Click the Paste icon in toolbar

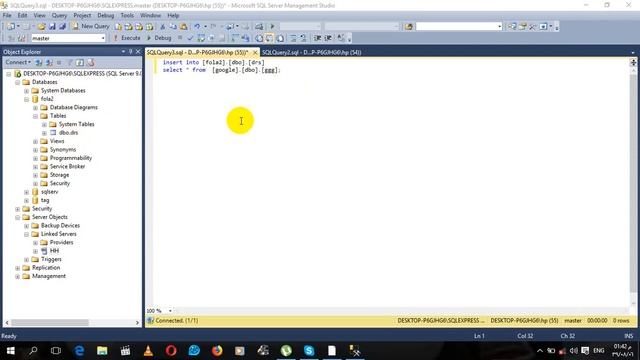(x=183, y=27)
